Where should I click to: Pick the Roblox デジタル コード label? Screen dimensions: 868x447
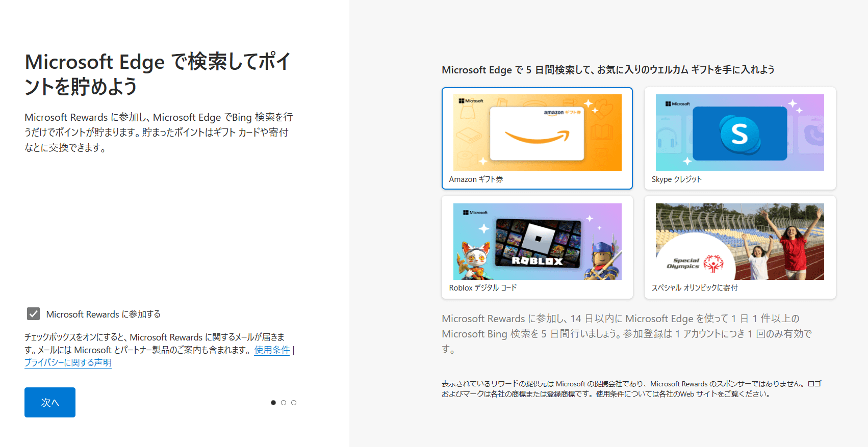pos(482,288)
